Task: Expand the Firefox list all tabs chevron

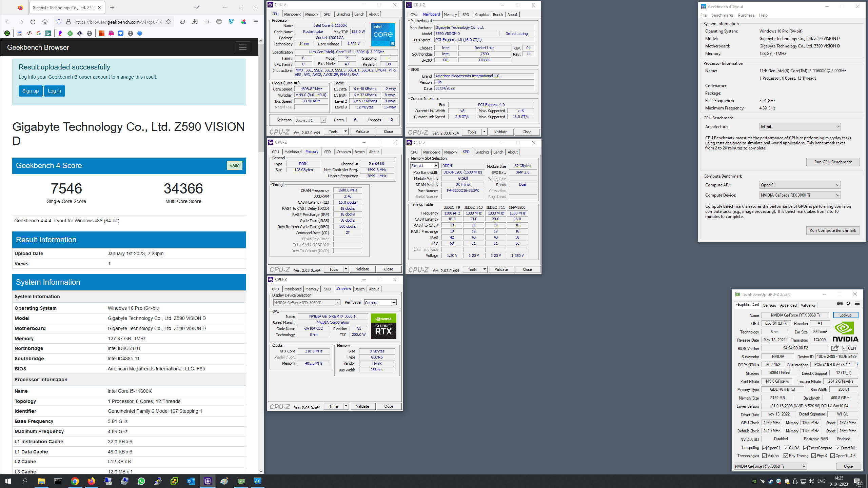Action: point(197,7)
